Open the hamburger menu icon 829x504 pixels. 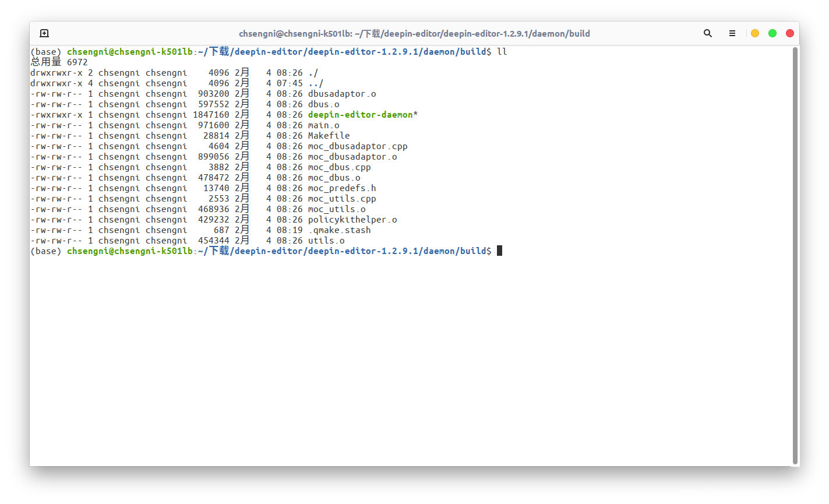[732, 33]
